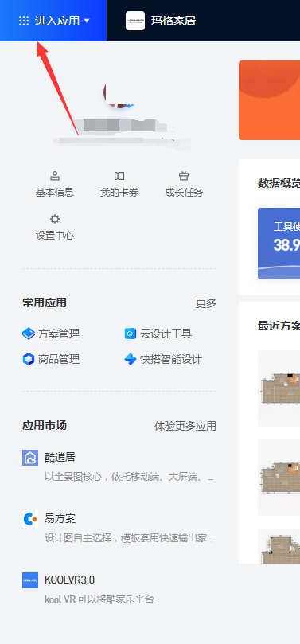Open the third recent floor plan thumbnail
The height and width of the screenshot is (644, 300).
tap(279, 546)
